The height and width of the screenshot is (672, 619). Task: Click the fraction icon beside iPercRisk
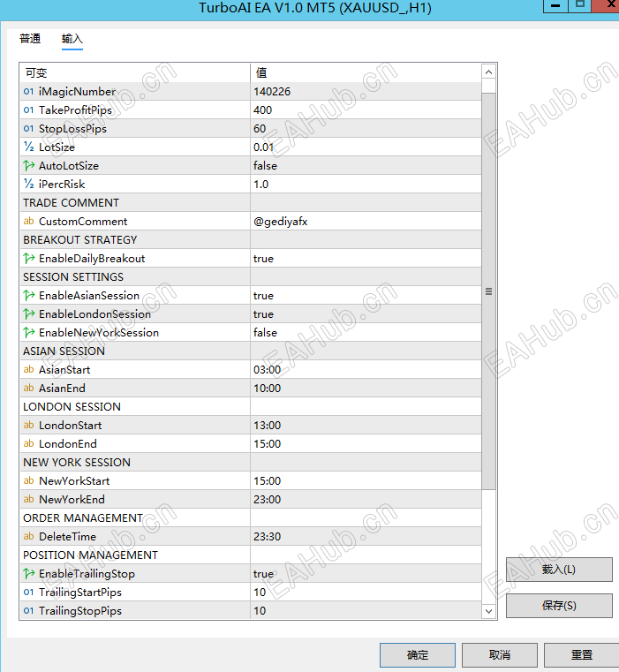tap(28, 184)
